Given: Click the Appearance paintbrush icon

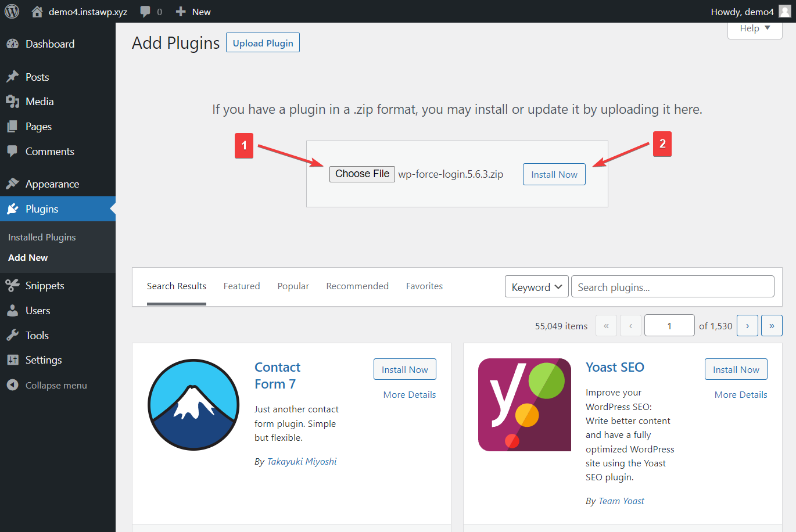Looking at the screenshot, I should [x=13, y=184].
